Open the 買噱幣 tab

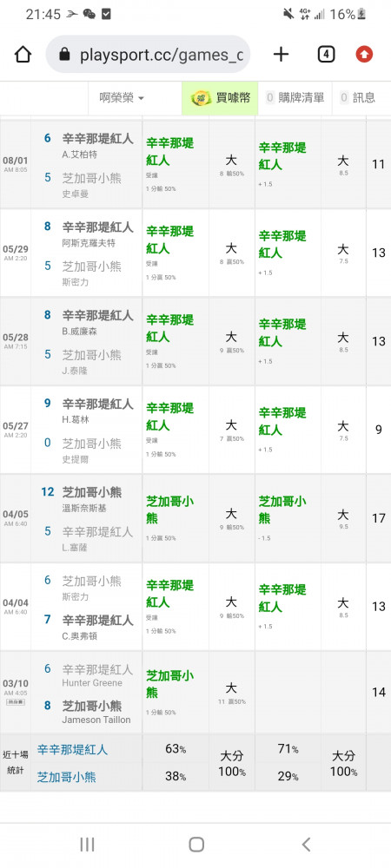pos(220,99)
